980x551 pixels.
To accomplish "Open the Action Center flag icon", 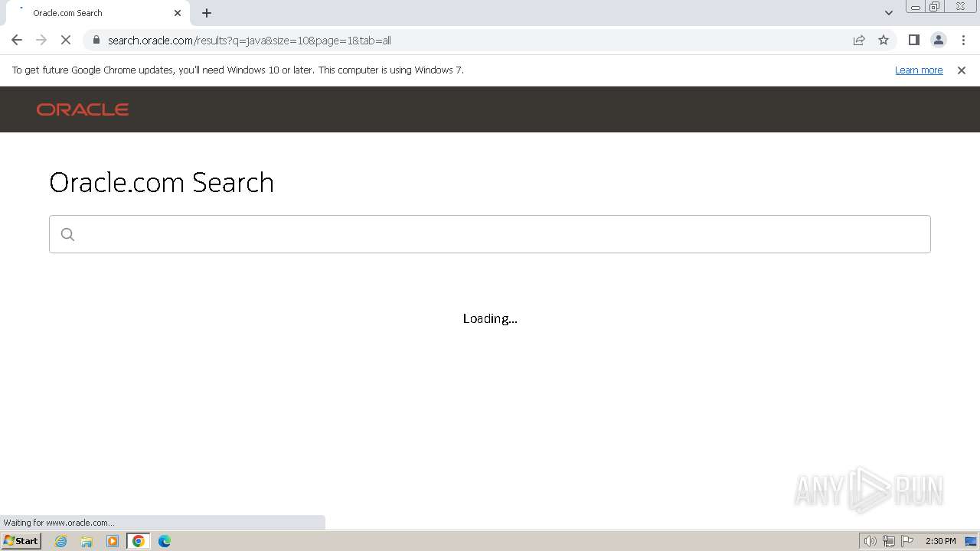I will 907,541.
